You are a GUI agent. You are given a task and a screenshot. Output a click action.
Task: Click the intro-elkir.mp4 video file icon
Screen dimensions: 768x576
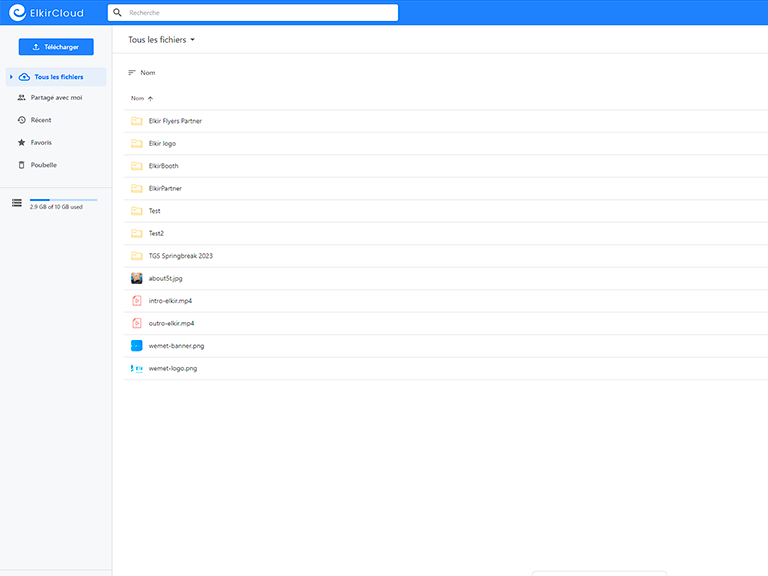pos(137,301)
